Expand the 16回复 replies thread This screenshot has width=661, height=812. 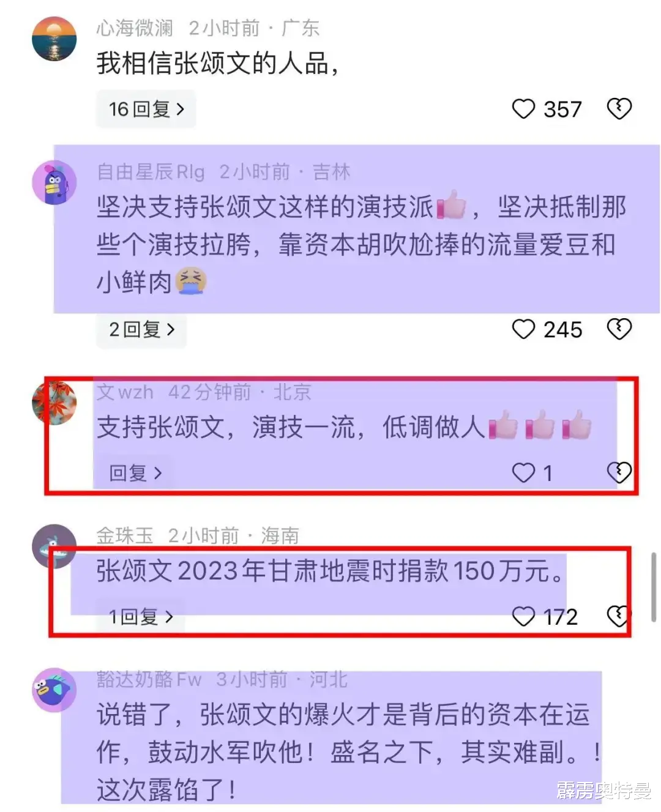pos(146,109)
